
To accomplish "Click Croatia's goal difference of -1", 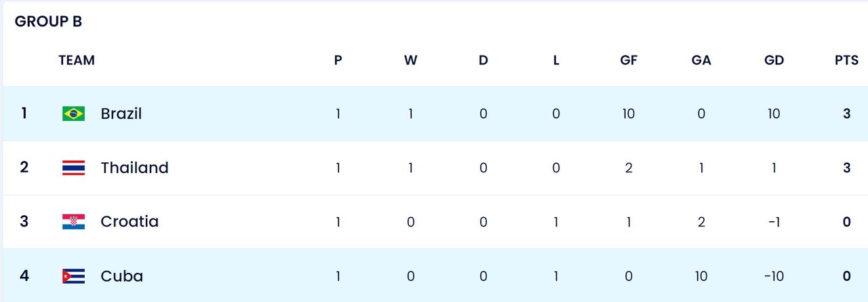I will pos(774,222).
